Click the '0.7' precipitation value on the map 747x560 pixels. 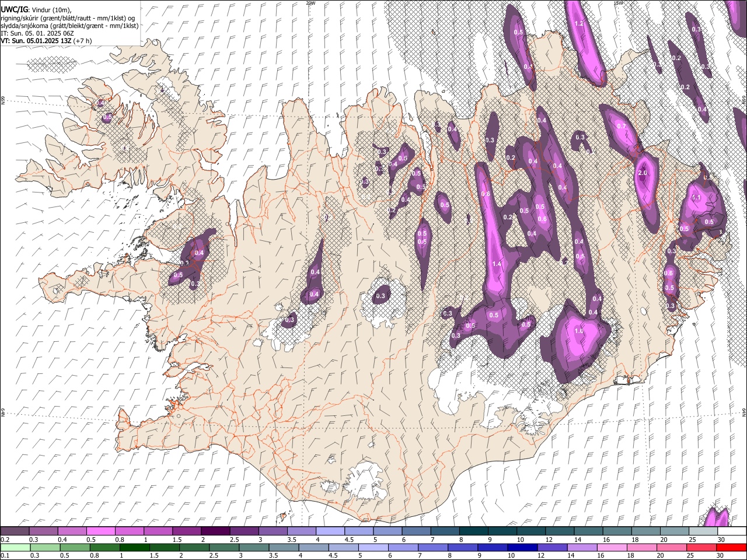[x=622, y=127]
